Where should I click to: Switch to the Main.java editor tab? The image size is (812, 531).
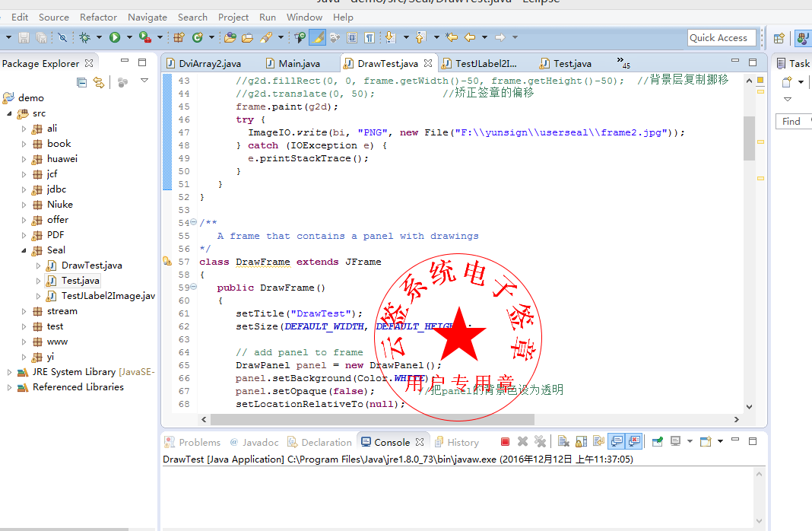point(293,64)
